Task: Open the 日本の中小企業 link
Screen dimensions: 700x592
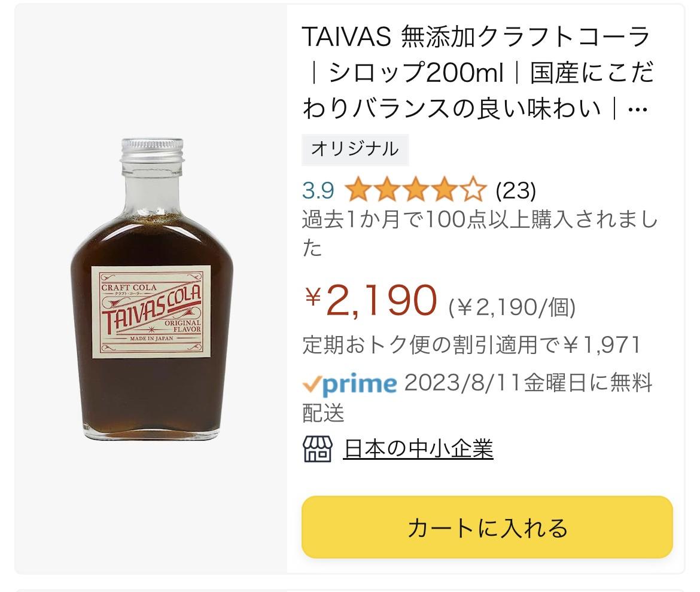Action: [418, 449]
